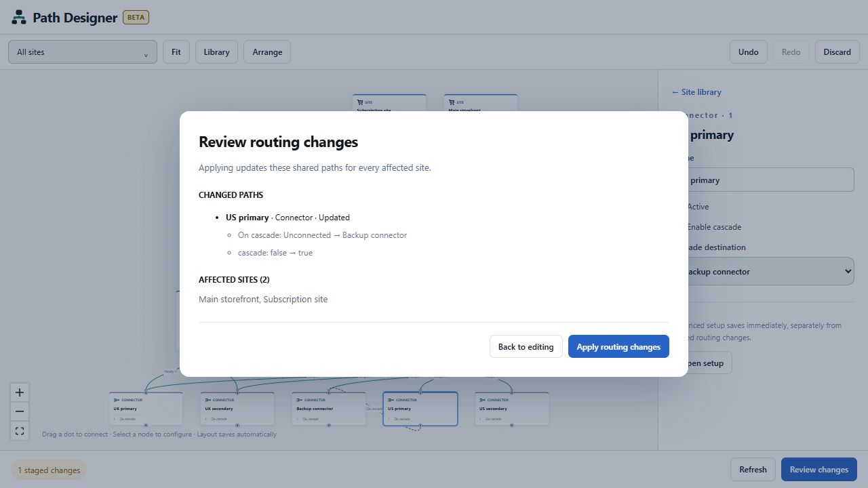Screen dimensions: 868x488
Task: Click Arrange in the toolbar
Action: pyautogui.click(x=267, y=52)
